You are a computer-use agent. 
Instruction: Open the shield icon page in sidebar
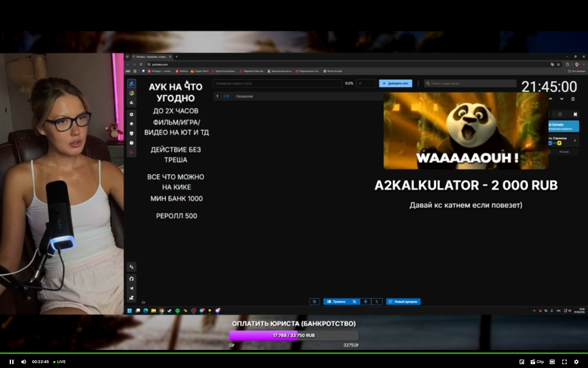click(132, 133)
